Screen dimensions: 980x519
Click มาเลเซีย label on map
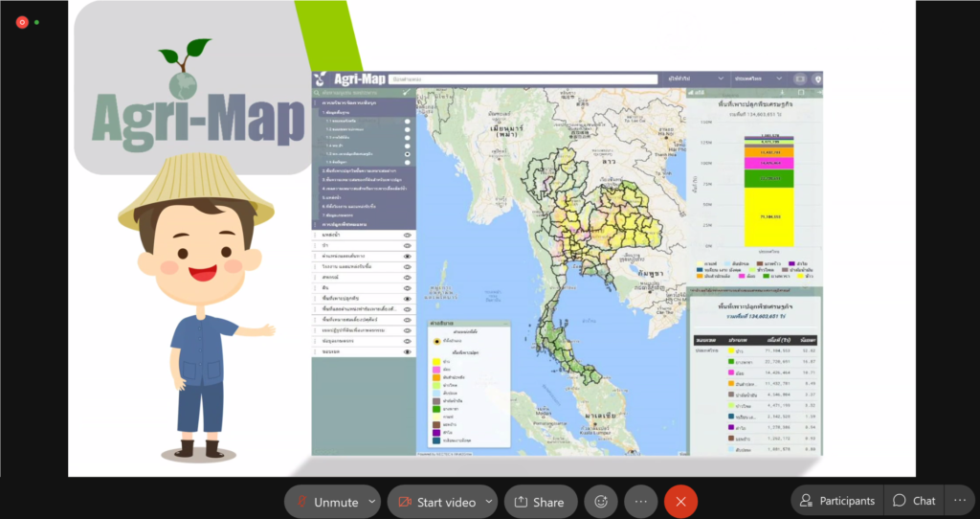click(x=601, y=415)
